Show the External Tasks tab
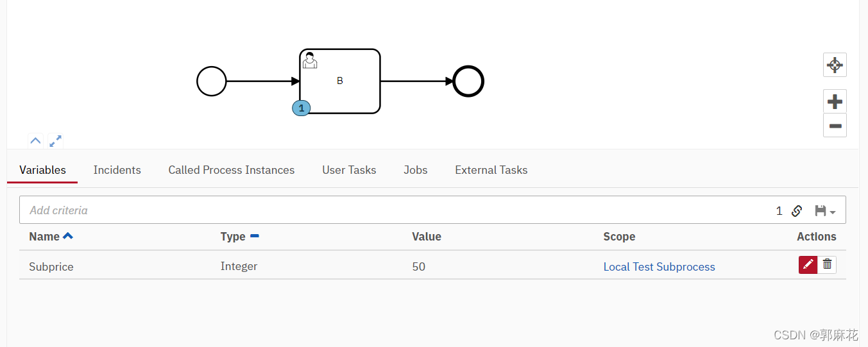This screenshot has height=347, width=868. tap(491, 170)
